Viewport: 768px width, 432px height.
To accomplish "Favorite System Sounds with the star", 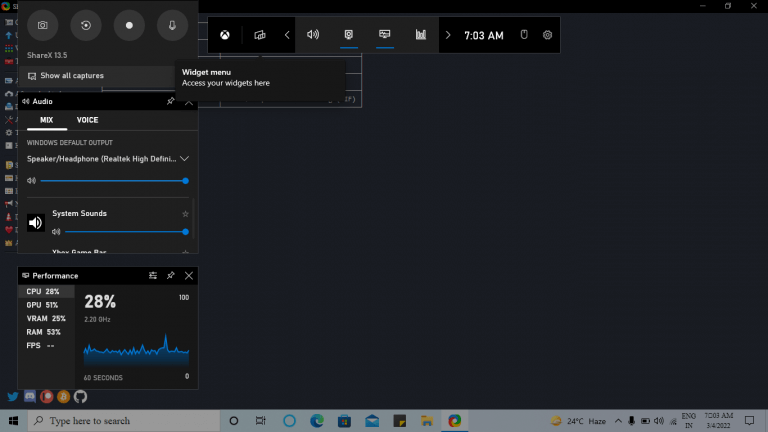I will (185, 214).
